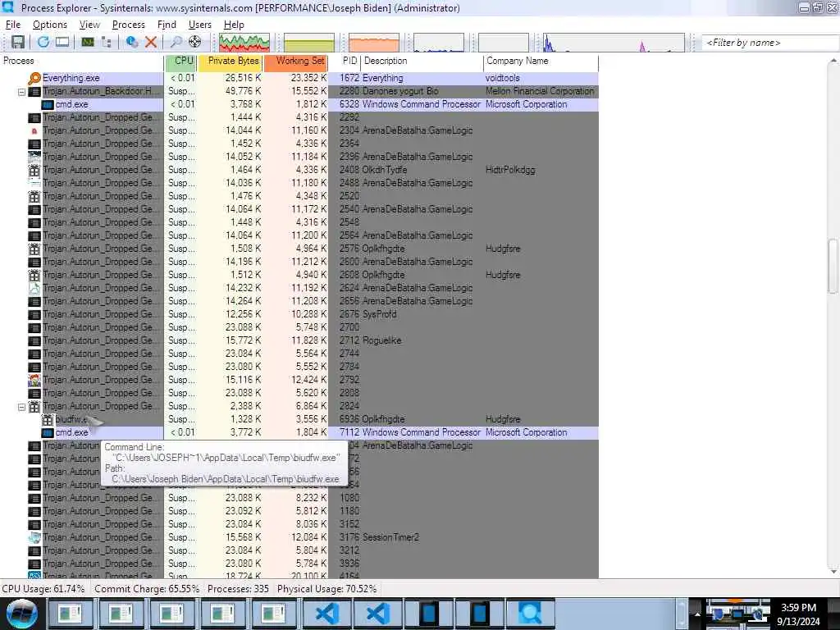Open the View menu
Viewport: 840px width, 630px height.
tap(89, 25)
